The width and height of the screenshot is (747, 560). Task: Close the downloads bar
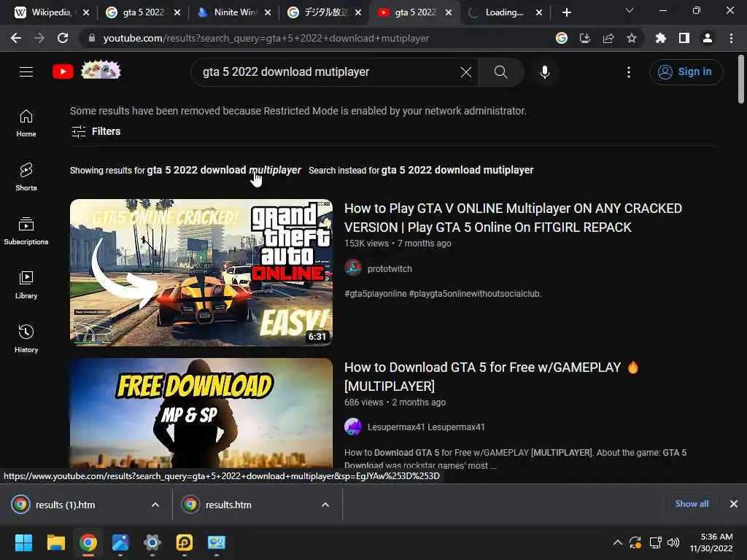(x=734, y=504)
